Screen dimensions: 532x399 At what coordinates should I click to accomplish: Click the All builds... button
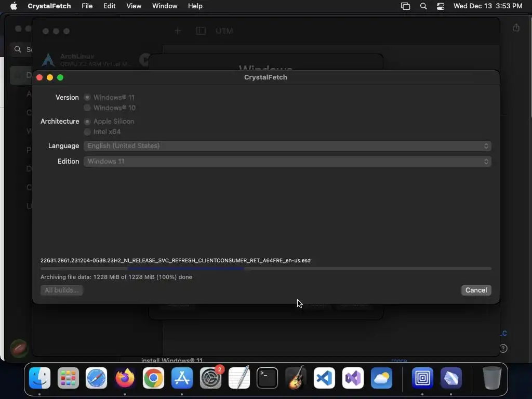click(x=62, y=290)
